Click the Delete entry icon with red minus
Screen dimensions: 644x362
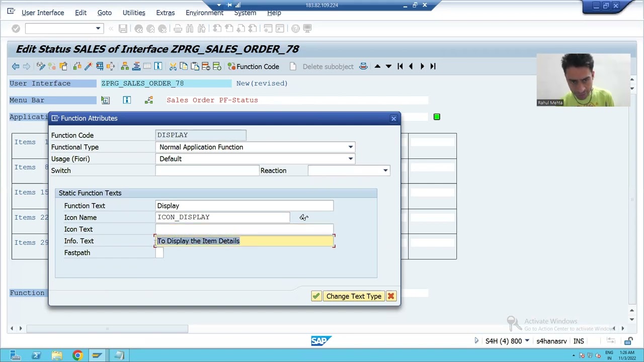pos(206,66)
